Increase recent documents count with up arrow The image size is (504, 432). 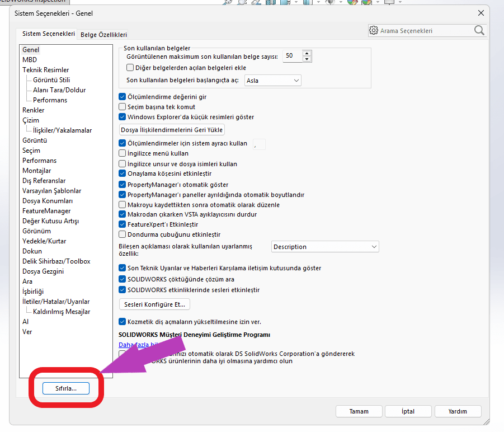(307, 53)
